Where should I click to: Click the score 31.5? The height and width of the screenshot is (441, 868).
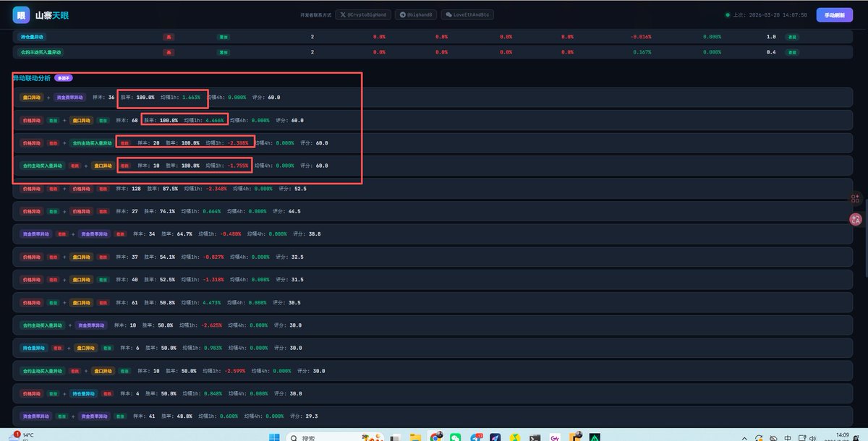click(x=297, y=280)
